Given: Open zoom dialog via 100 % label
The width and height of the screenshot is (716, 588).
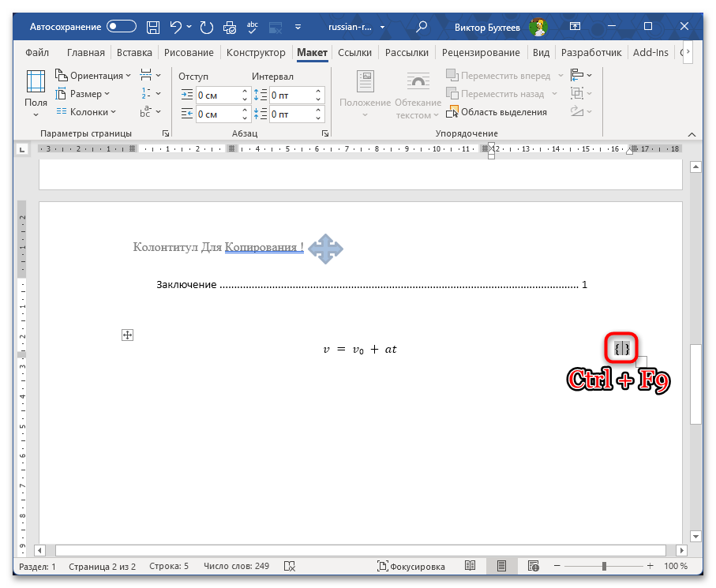Looking at the screenshot, I should coord(676,566).
